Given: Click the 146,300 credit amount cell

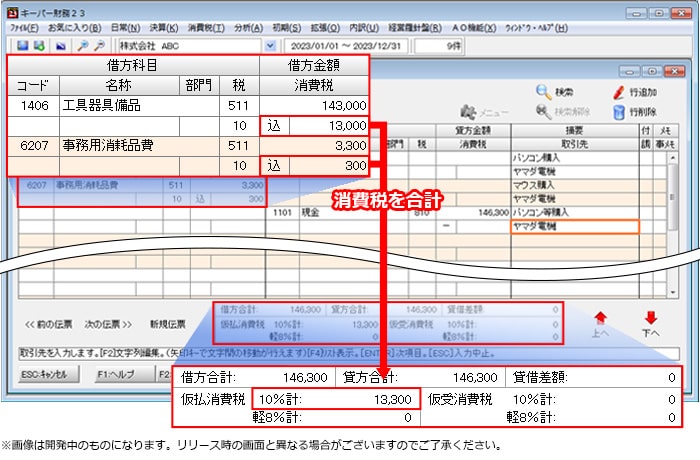Looking at the screenshot, I should [473, 213].
